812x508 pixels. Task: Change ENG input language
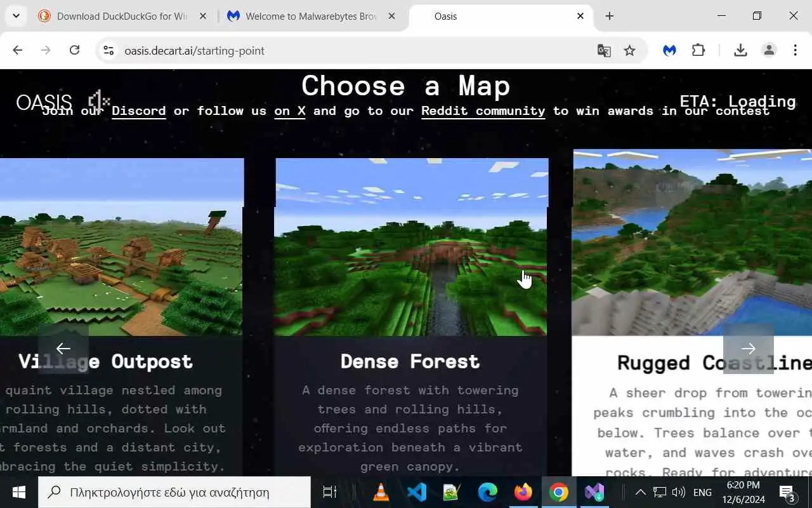pos(702,492)
